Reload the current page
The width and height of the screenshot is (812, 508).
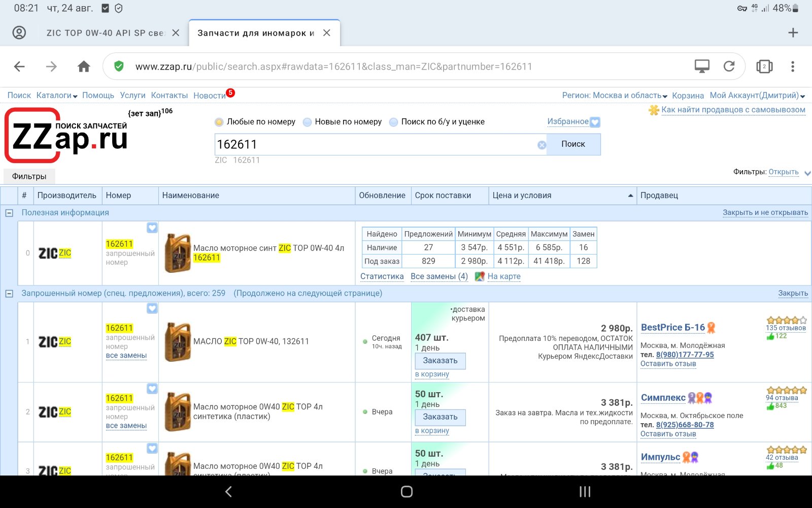coord(729,66)
